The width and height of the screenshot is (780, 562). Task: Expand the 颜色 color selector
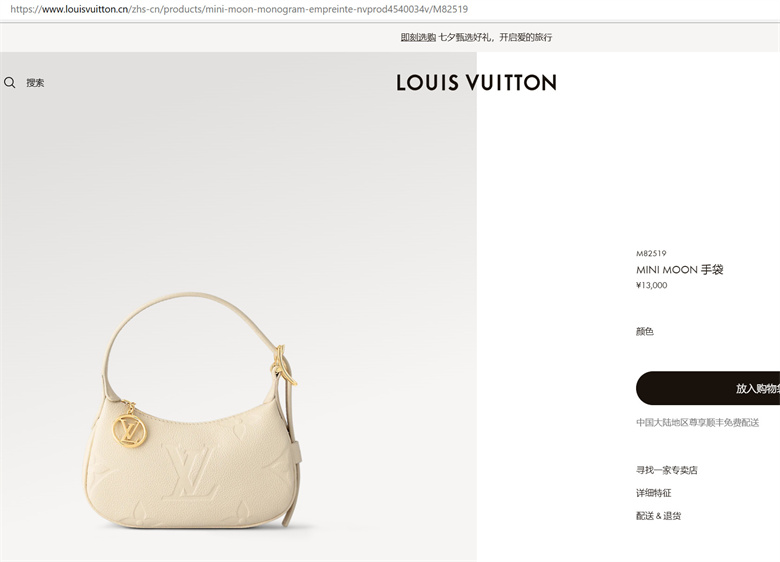coord(645,331)
